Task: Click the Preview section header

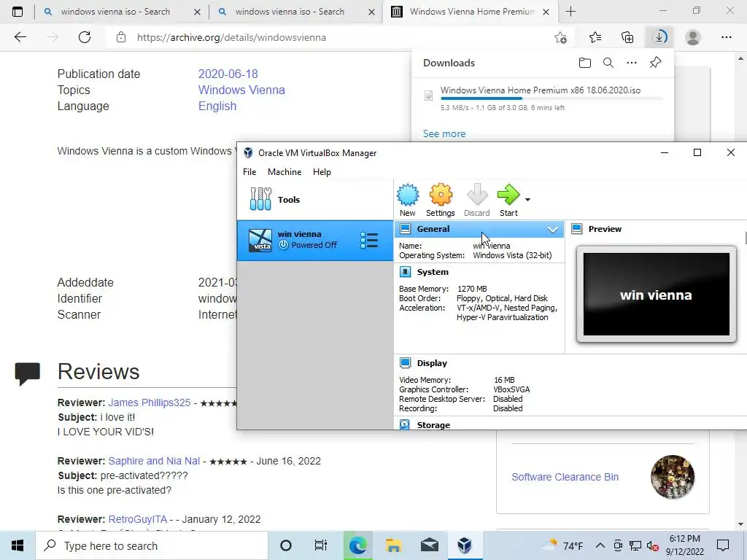Action: point(604,229)
